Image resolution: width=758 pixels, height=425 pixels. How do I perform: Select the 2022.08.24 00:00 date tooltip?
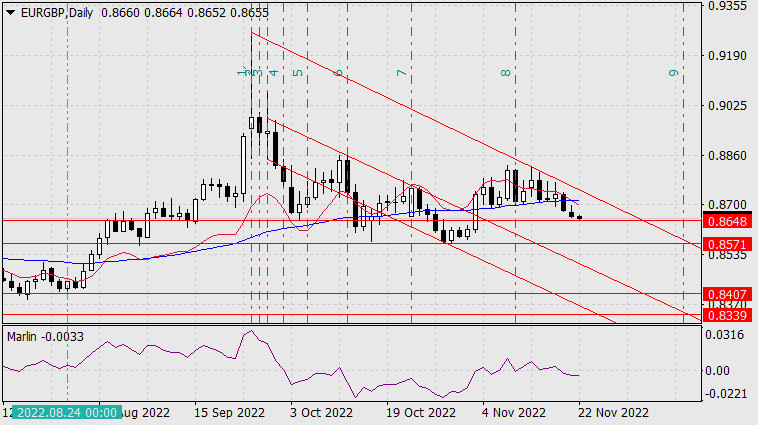67,412
